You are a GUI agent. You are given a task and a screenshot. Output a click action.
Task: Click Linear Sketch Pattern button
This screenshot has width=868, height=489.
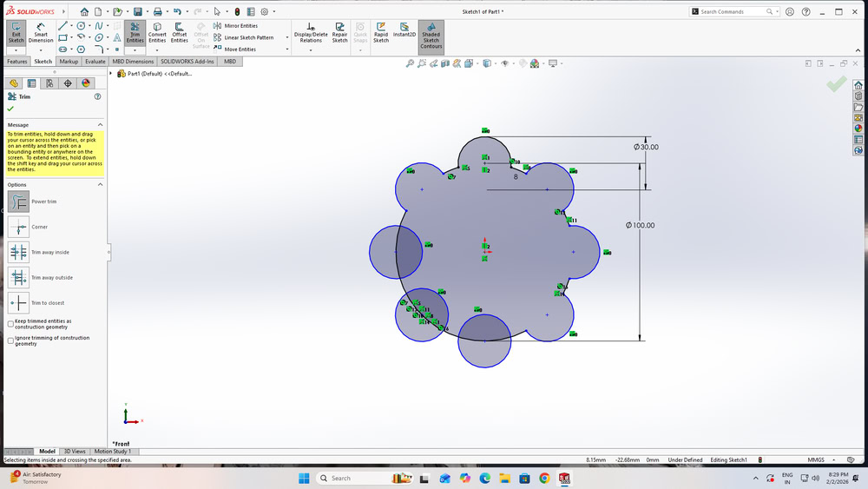pyautogui.click(x=244, y=37)
